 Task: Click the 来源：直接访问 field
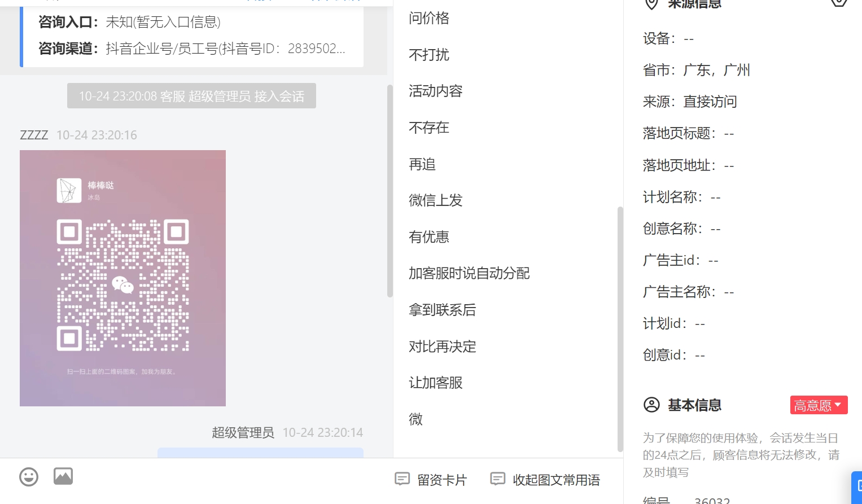pos(690,102)
